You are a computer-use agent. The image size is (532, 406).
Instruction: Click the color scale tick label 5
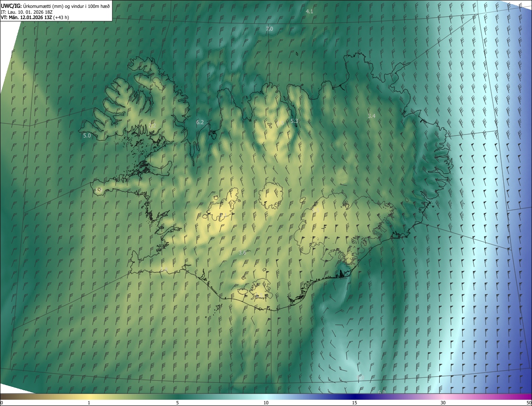pos(177,403)
